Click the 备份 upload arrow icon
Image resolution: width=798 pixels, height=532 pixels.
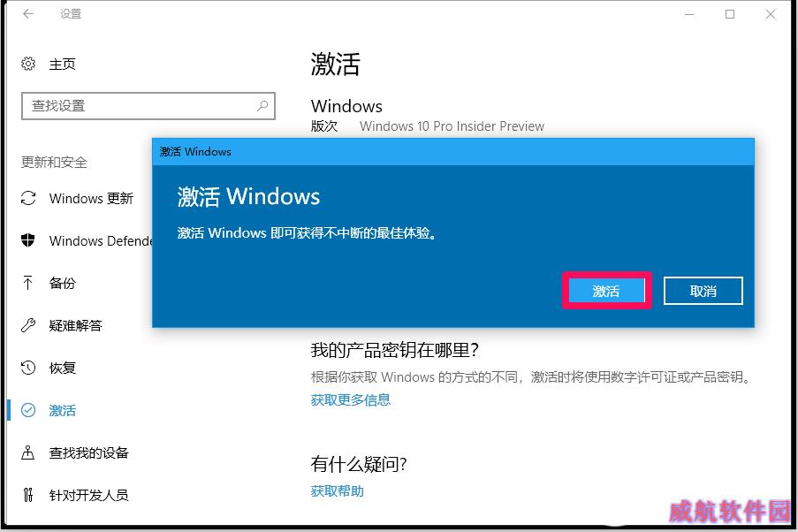pos(28,283)
